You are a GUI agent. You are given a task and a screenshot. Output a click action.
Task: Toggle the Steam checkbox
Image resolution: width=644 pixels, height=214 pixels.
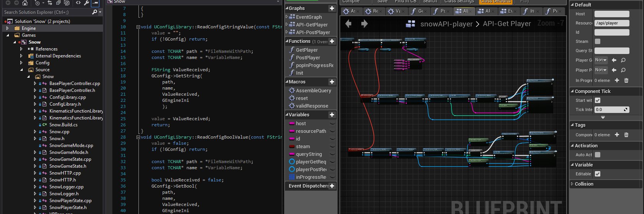(598, 41)
